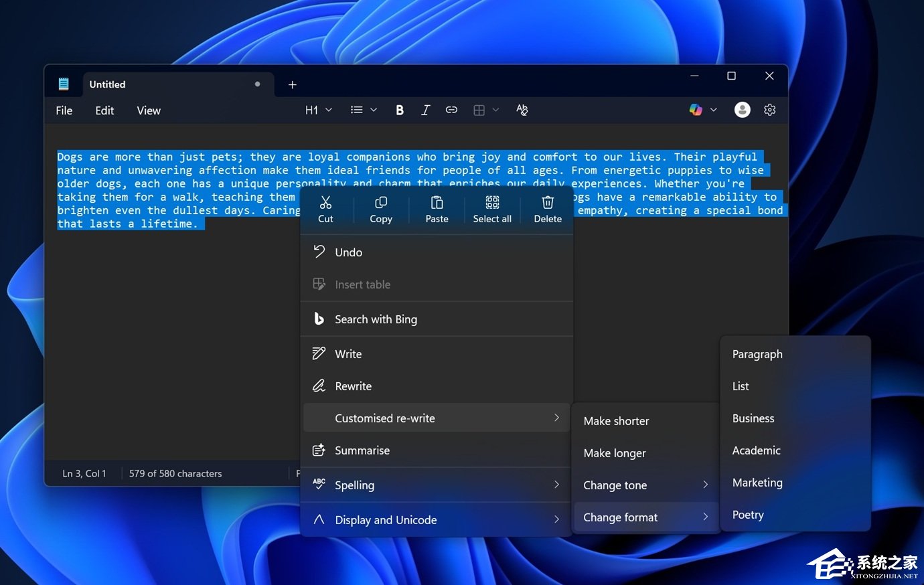Click the user account avatar
Viewport: 924px width, 585px height.
(x=742, y=110)
